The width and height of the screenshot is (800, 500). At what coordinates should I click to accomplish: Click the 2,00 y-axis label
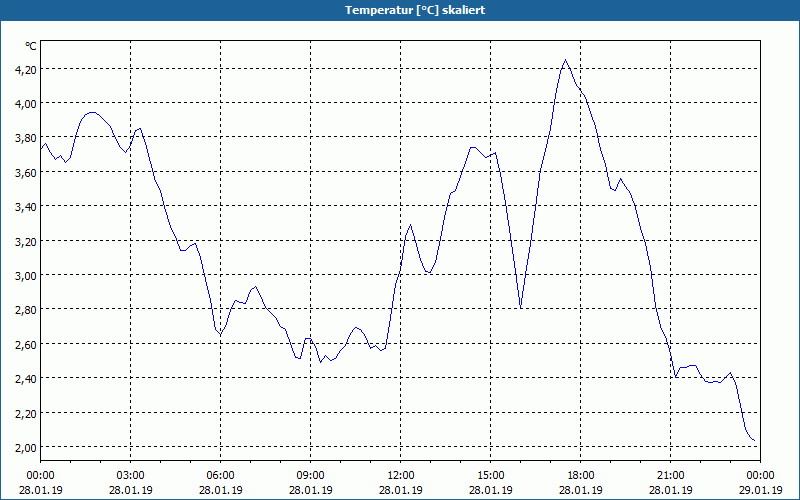26,447
